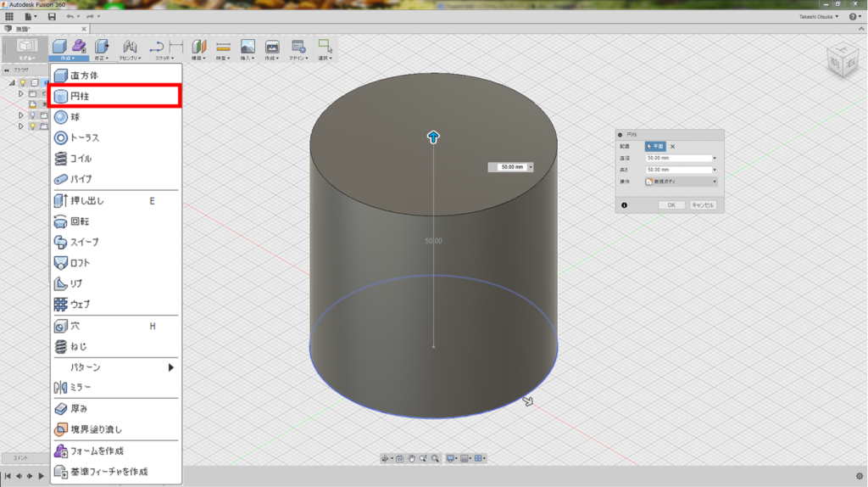Click the Modify press-pull icon

point(102,46)
